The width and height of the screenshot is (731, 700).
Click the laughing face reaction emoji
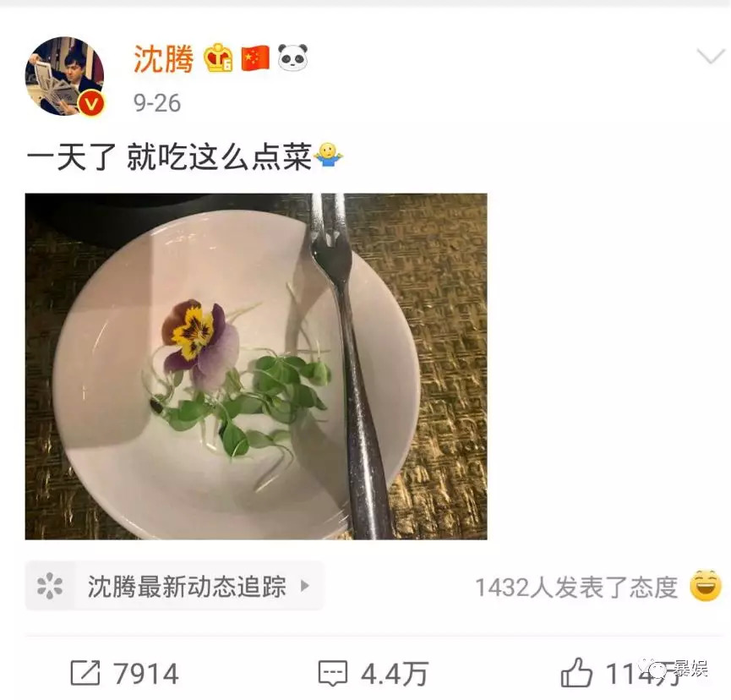(706, 586)
